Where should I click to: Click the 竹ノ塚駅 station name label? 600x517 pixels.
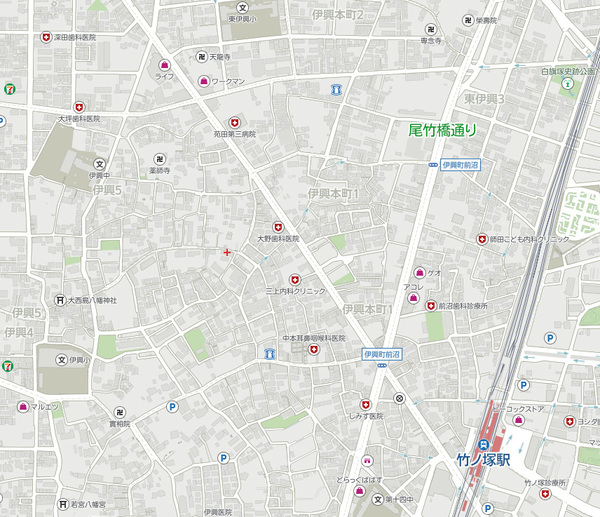[x=482, y=461]
